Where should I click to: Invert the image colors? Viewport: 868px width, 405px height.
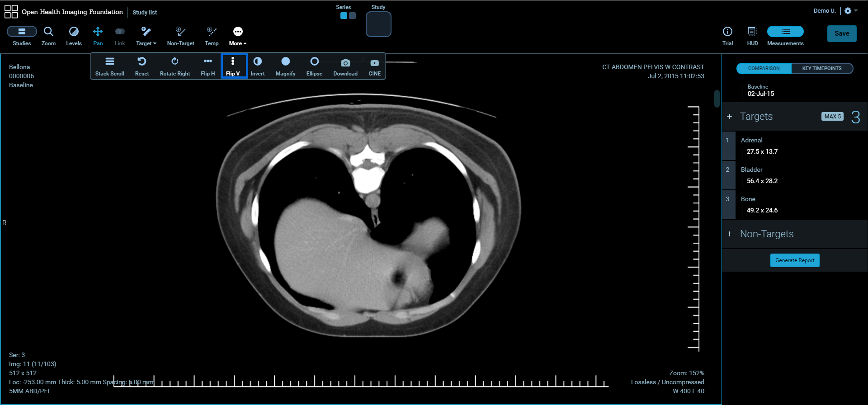pyautogui.click(x=258, y=66)
